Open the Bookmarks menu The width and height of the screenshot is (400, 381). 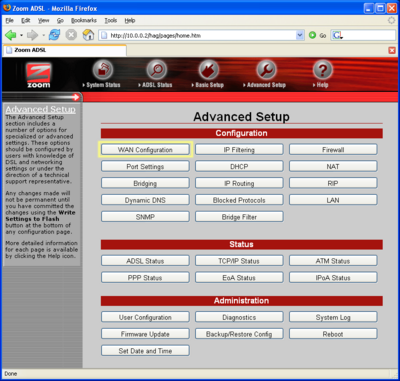click(x=85, y=21)
